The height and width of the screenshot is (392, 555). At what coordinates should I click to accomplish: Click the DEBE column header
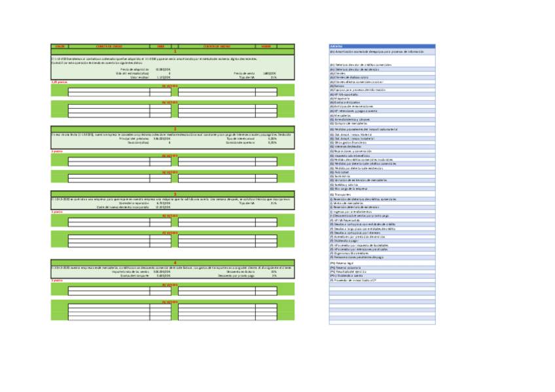(x=160, y=46)
